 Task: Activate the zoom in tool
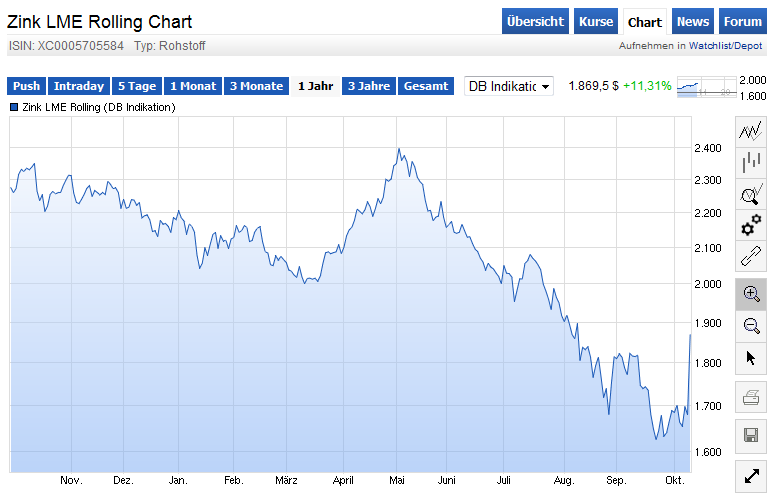click(751, 293)
